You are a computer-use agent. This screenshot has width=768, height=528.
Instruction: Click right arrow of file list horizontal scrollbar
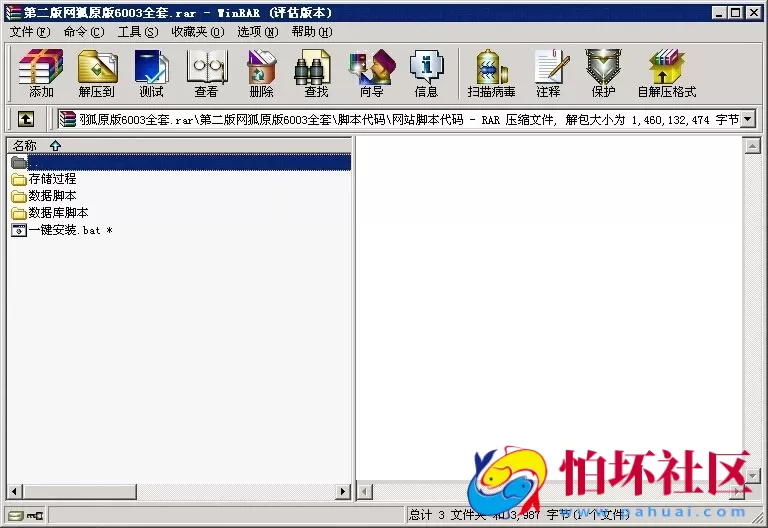(343, 491)
